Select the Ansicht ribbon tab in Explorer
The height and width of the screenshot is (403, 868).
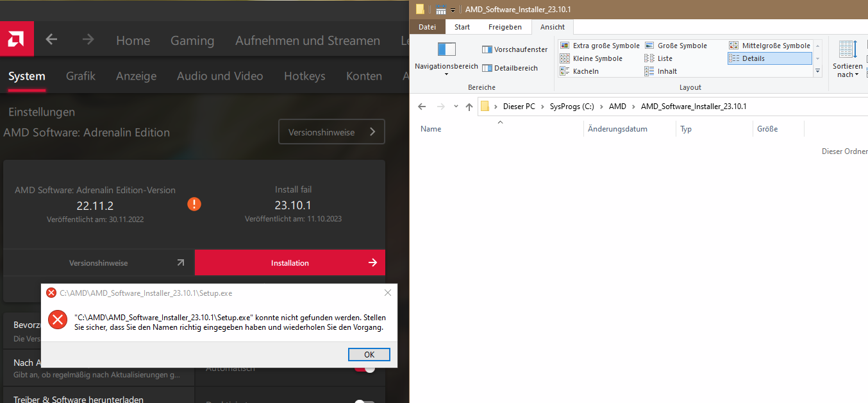click(x=553, y=27)
